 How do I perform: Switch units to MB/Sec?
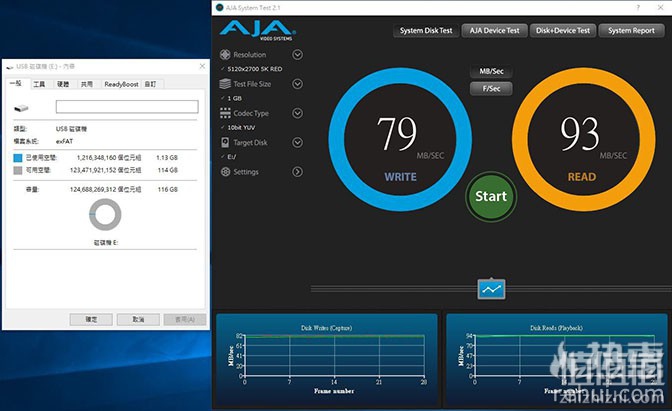click(491, 71)
